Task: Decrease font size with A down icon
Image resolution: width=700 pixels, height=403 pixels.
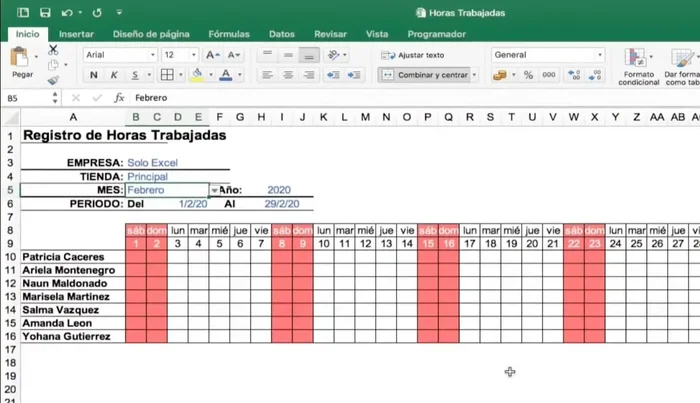Action: [234, 55]
